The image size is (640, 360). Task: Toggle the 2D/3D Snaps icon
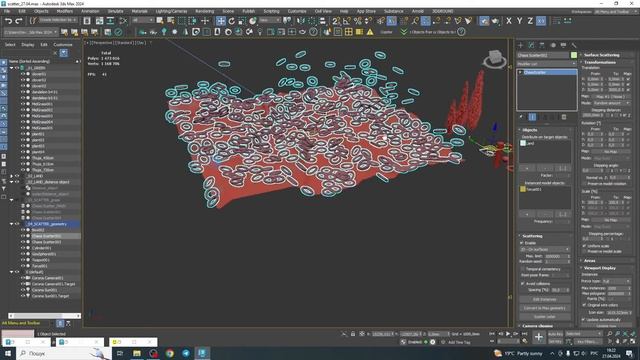click(x=336, y=21)
